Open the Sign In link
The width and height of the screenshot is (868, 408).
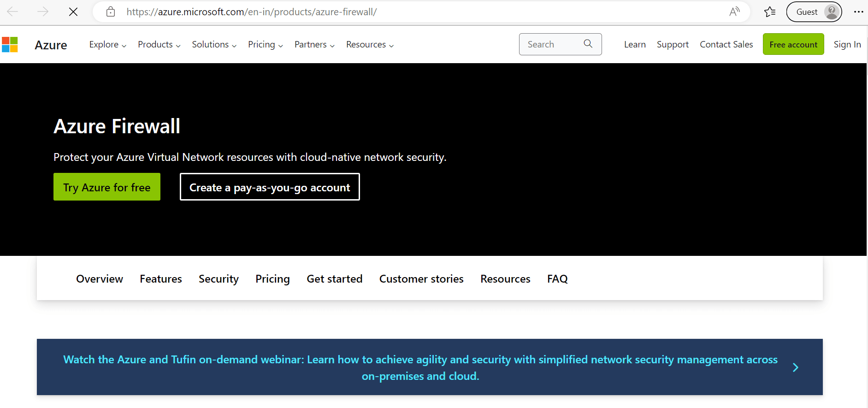point(847,44)
